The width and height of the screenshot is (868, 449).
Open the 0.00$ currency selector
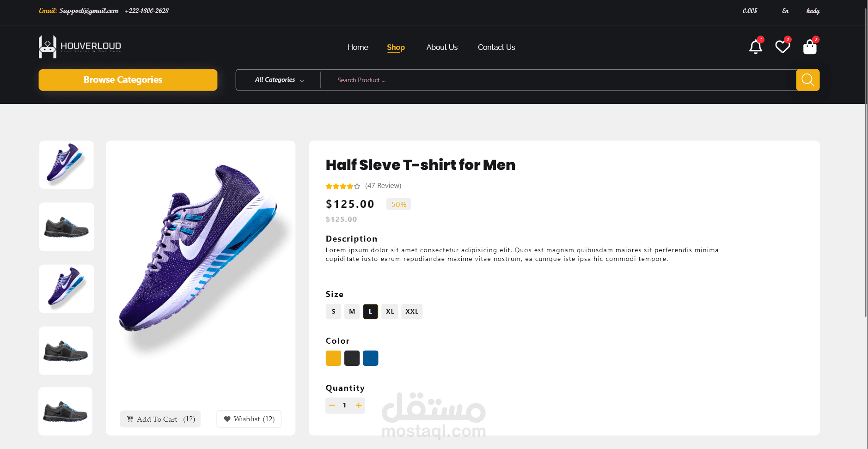750,11
